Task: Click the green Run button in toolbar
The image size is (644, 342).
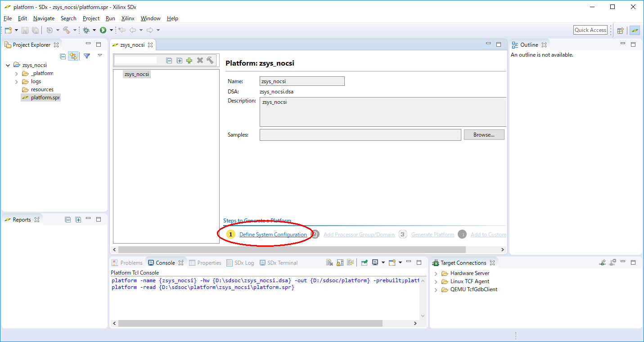Action: point(103,30)
